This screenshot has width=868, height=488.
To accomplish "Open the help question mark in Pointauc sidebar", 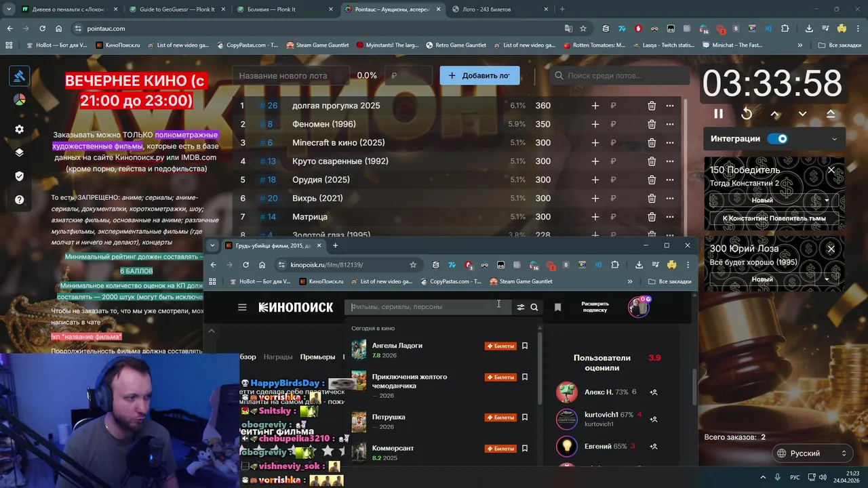I will point(19,200).
